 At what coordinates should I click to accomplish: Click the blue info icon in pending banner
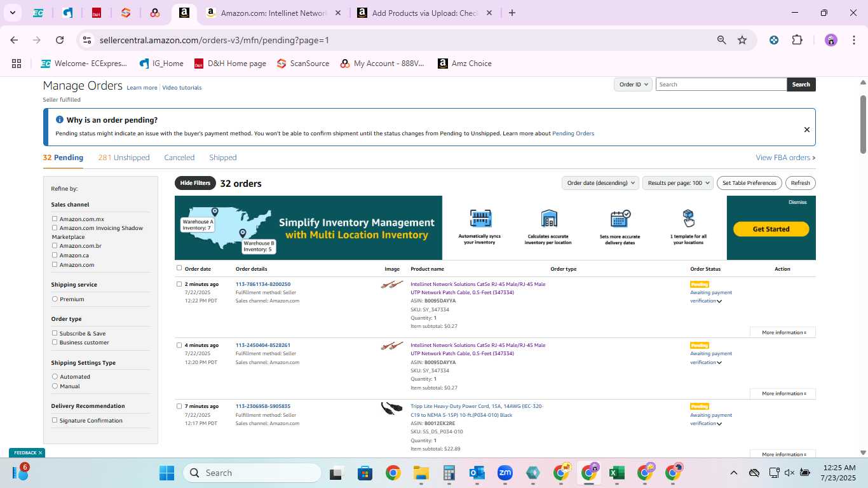60,119
